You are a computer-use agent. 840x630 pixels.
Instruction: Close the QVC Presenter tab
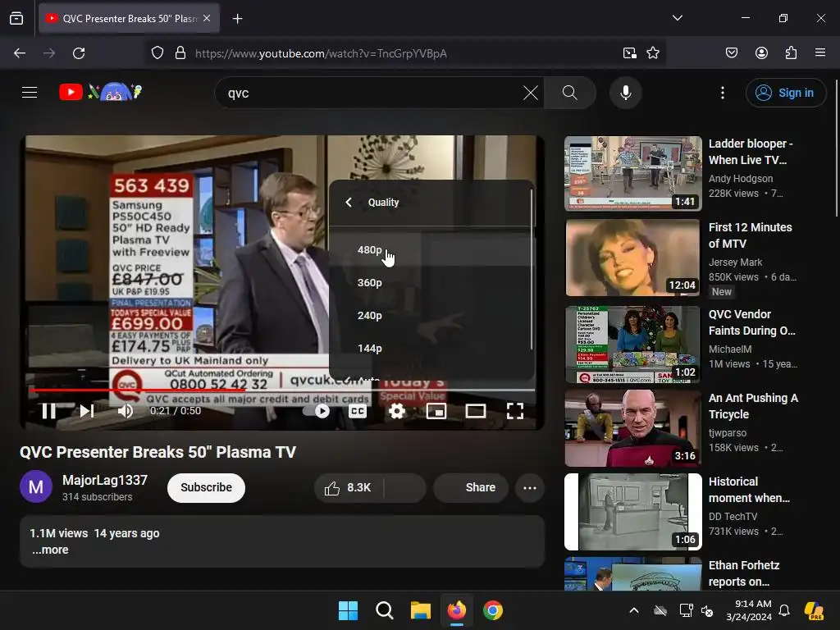(x=207, y=18)
